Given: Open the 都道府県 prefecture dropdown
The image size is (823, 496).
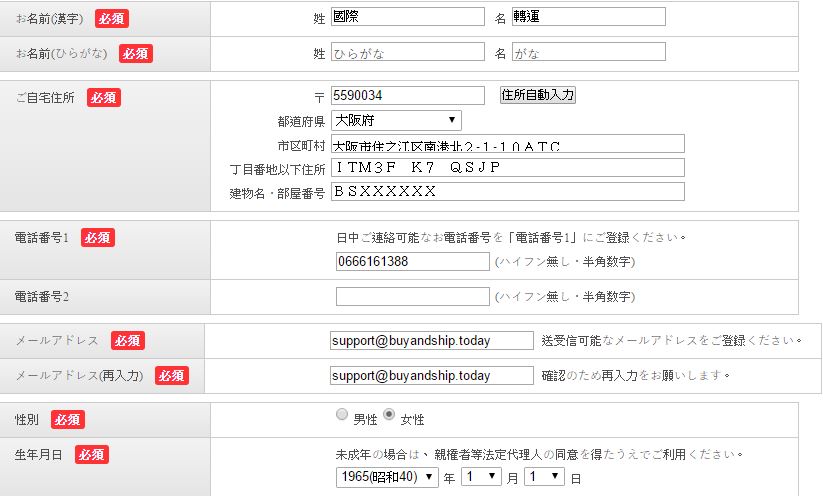Looking at the screenshot, I should 396,120.
